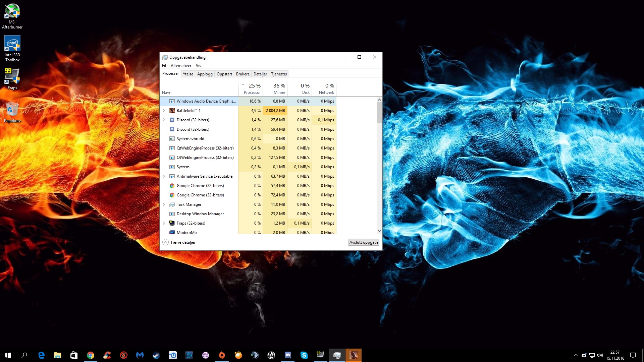Select Google Chrome row using 72,4 MB
The width and height of the screenshot is (644, 362).
coord(248,195)
